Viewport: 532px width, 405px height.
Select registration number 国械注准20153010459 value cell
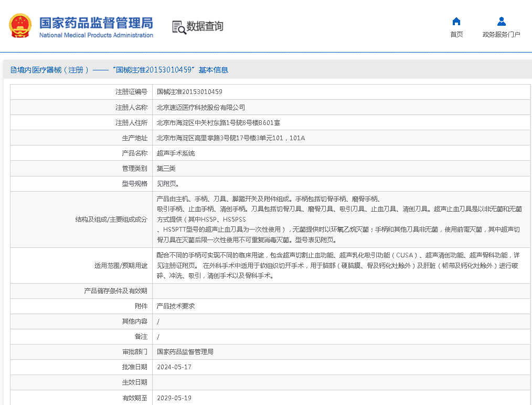(189, 92)
